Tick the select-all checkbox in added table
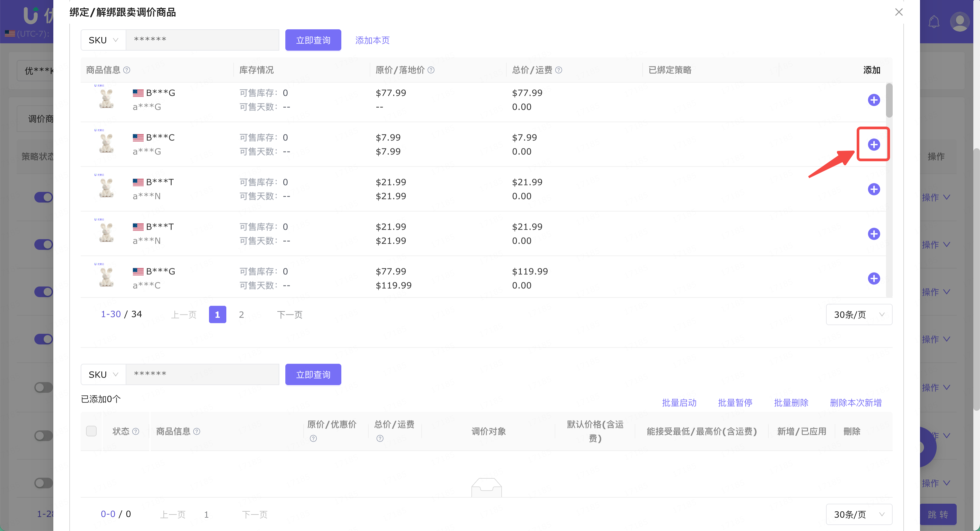 point(91,431)
